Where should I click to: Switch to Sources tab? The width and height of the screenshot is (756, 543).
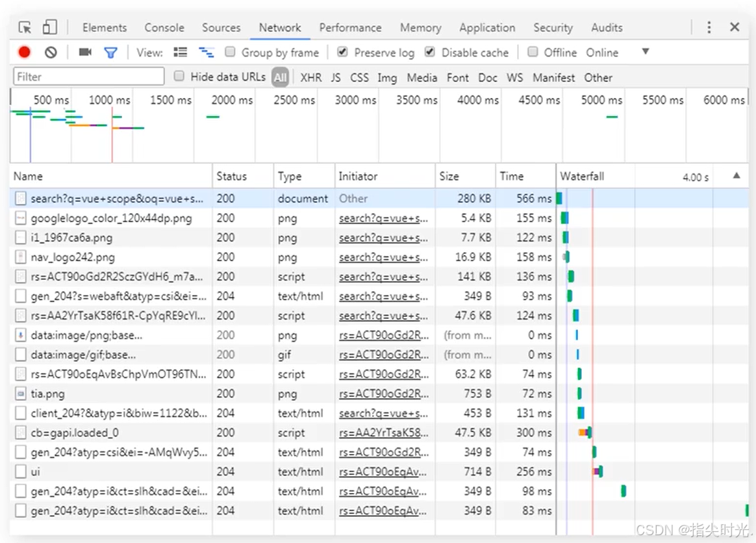[x=221, y=28]
